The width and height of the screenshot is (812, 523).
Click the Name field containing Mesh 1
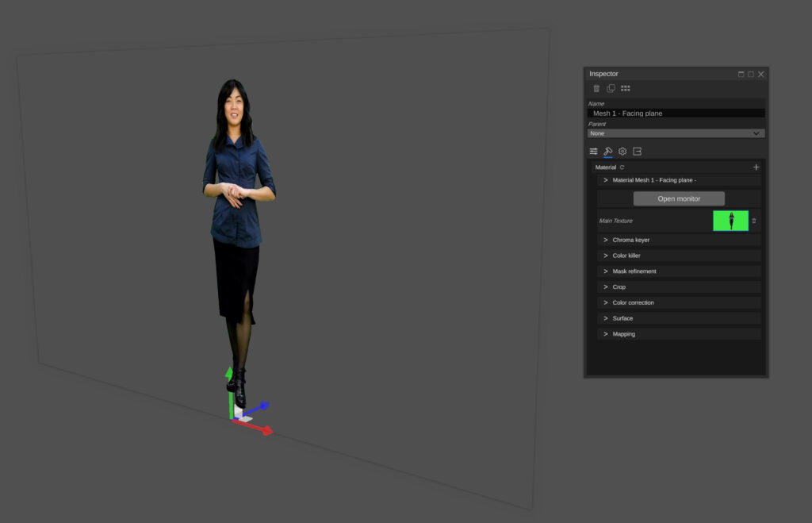676,113
